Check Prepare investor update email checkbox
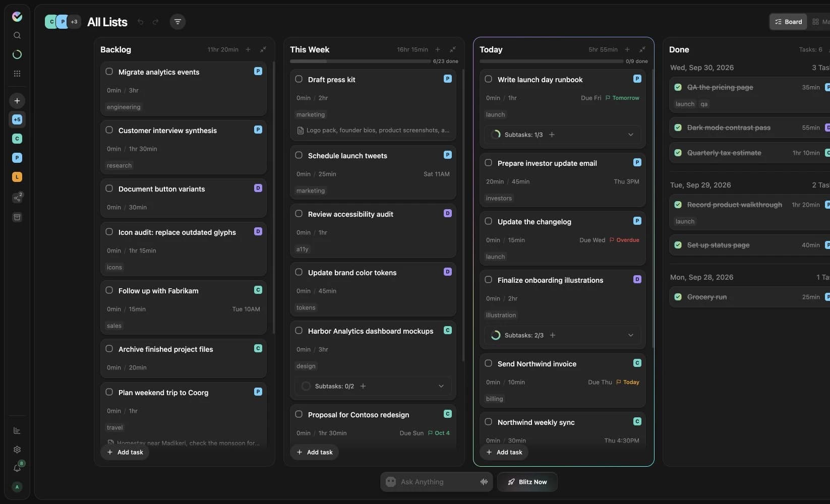The width and height of the screenshot is (830, 504). point(488,163)
